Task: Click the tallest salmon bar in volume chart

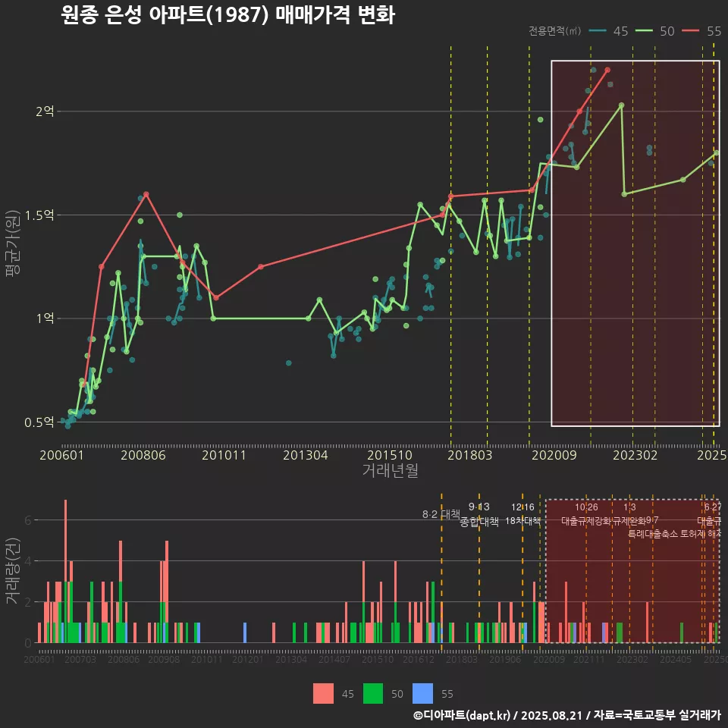Action: pyautogui.click(x=66, y=571)
